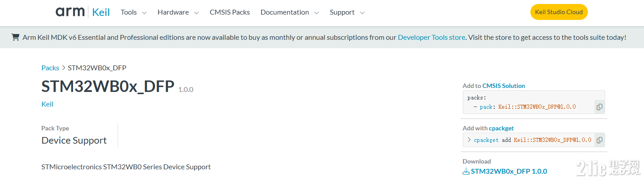
Task: Click the STM32WB0x_DFP page heading
Action: click(108, 87)
